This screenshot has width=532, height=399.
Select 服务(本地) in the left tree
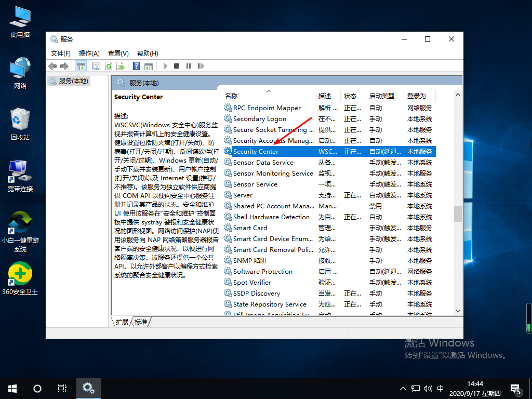click(x=73, y=81)
